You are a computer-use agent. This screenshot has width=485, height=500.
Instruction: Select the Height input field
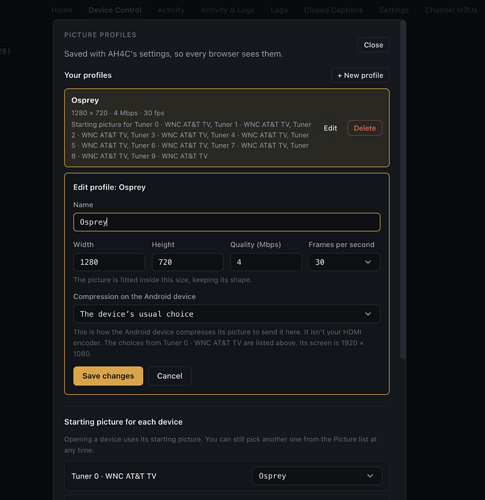click(187, 262)
